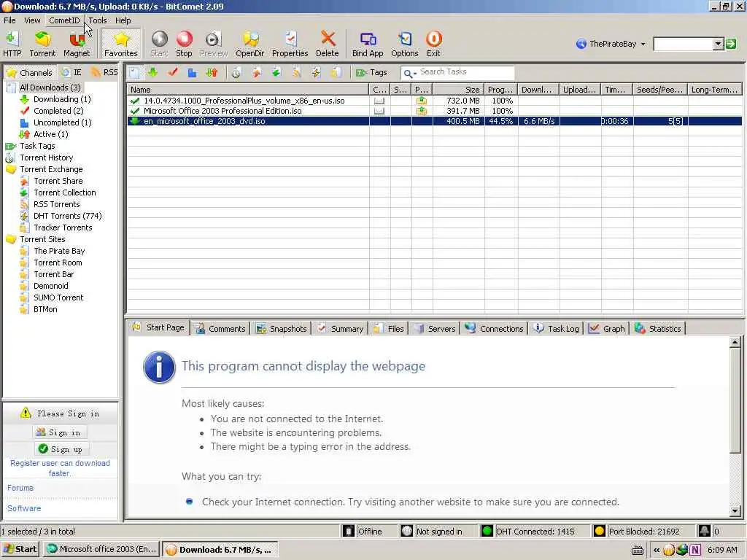Sort by Size column header

(x=458, y=90)
